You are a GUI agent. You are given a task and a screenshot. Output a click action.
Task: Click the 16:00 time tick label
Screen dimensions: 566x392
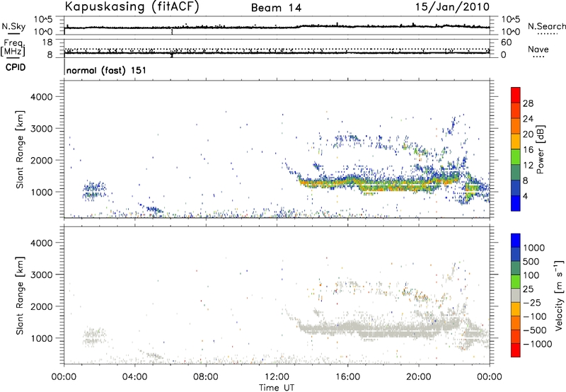pyautogui.click(x=347, y=377)
